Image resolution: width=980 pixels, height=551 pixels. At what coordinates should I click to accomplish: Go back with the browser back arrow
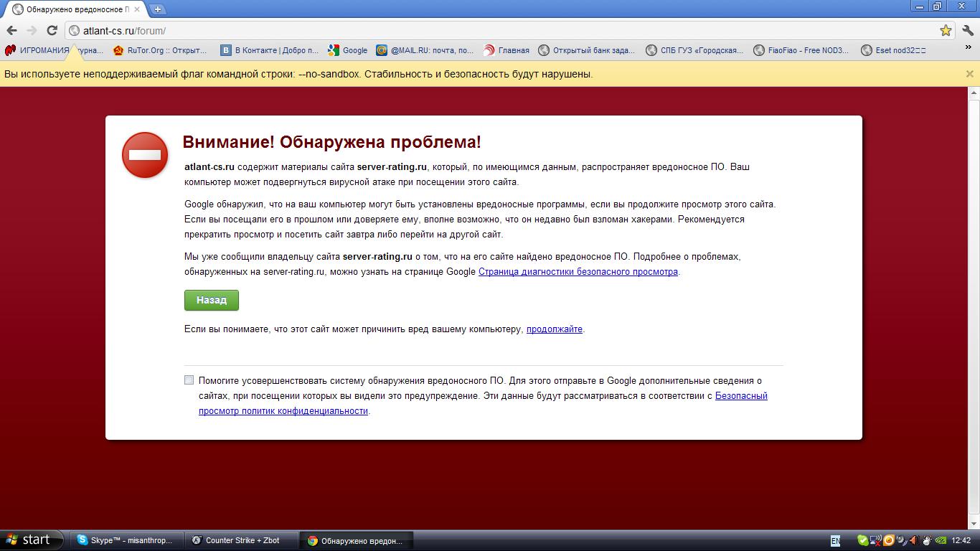tap(11, 30)
